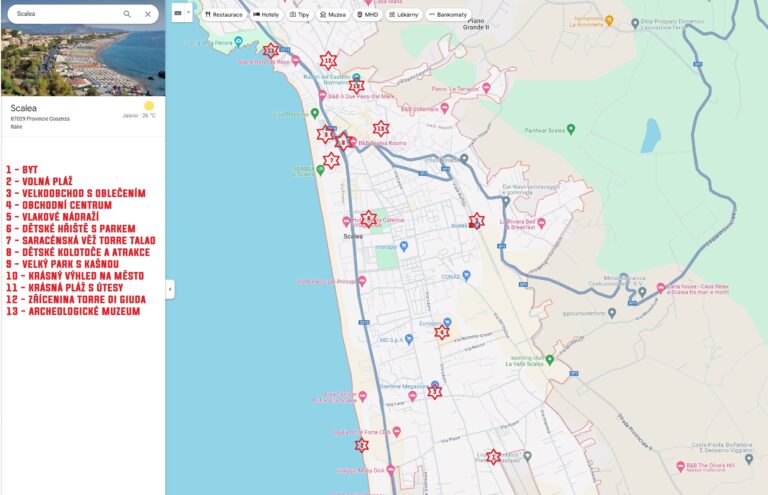This screenshot has height=495, width=768.
Task: Select the Hotely filter chip
Action: [266, 15]
